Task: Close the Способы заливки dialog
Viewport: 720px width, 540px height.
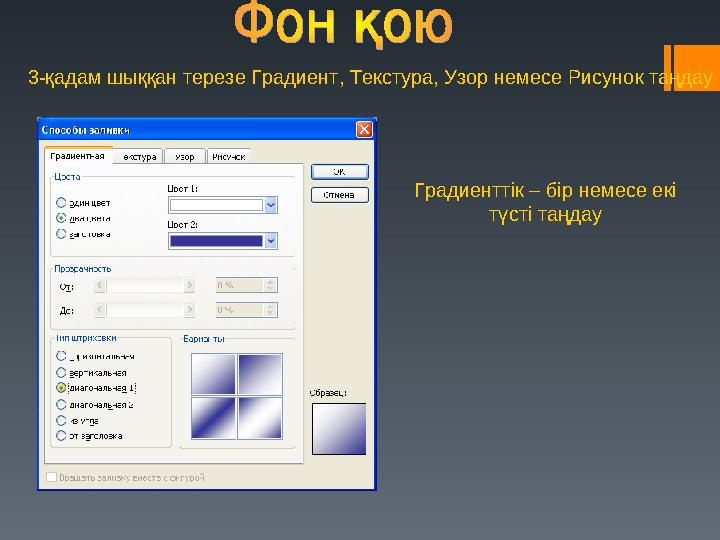Action: point(364,129)
